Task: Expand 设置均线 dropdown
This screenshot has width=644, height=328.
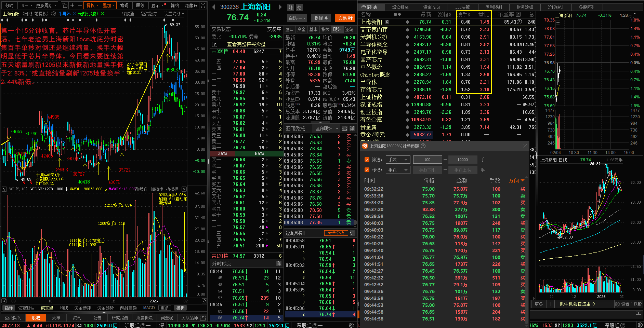Action: (174, 14)
